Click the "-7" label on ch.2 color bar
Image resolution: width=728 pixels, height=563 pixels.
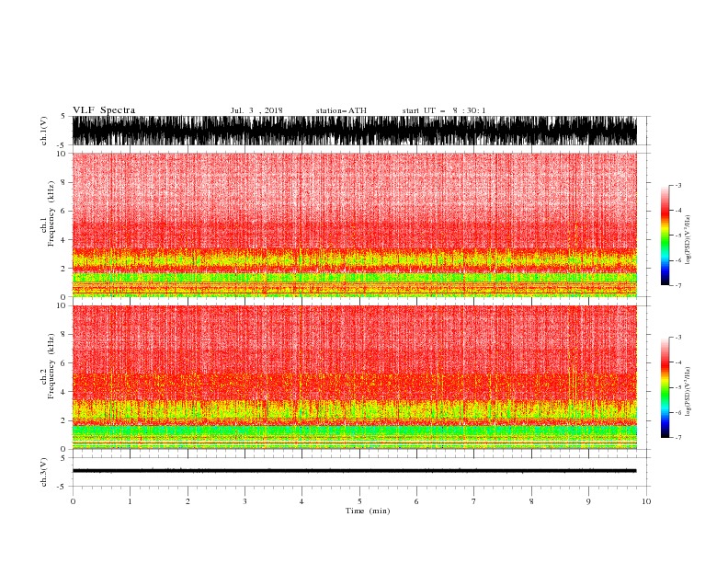click(x=677, y=438)
